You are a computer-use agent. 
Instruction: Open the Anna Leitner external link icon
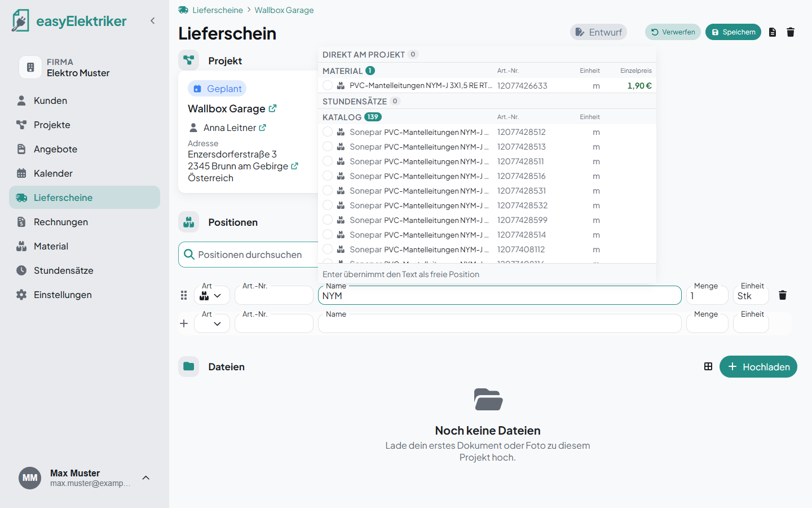click(x=263, y=128)
